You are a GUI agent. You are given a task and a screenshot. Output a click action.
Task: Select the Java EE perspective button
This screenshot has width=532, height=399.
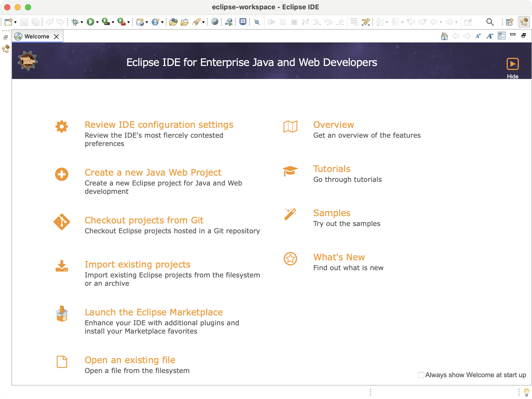[524, 22]
